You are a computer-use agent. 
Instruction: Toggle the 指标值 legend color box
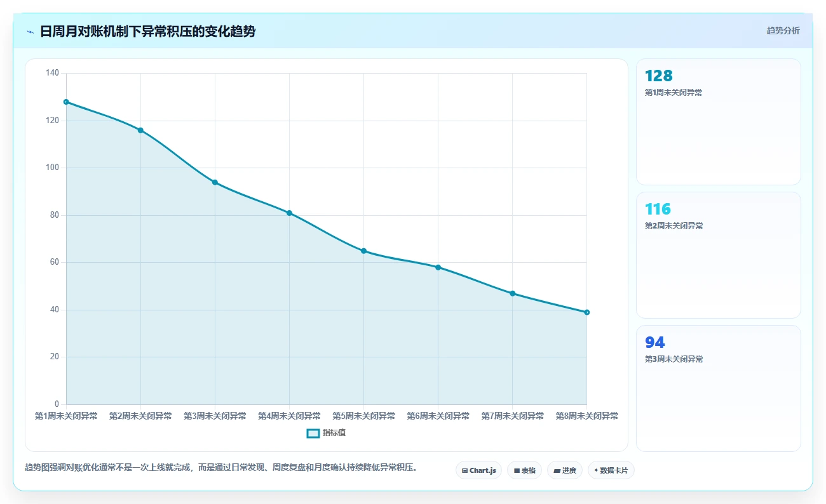point(313,433)
